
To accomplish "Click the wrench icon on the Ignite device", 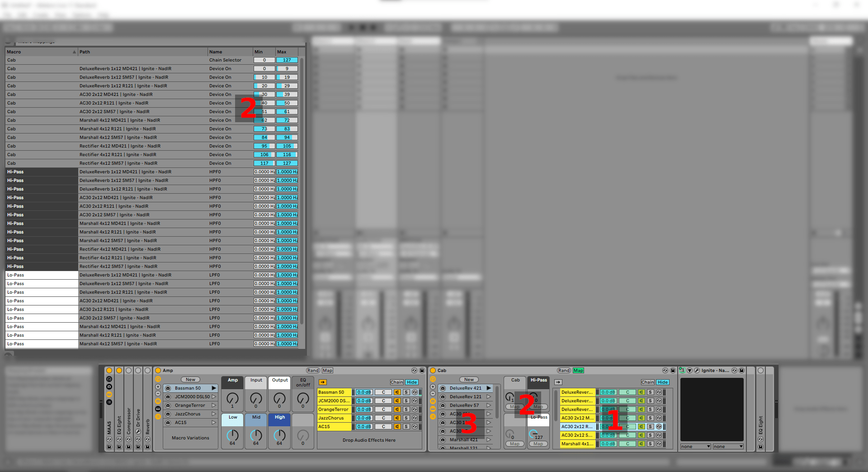I will [697, 370].
